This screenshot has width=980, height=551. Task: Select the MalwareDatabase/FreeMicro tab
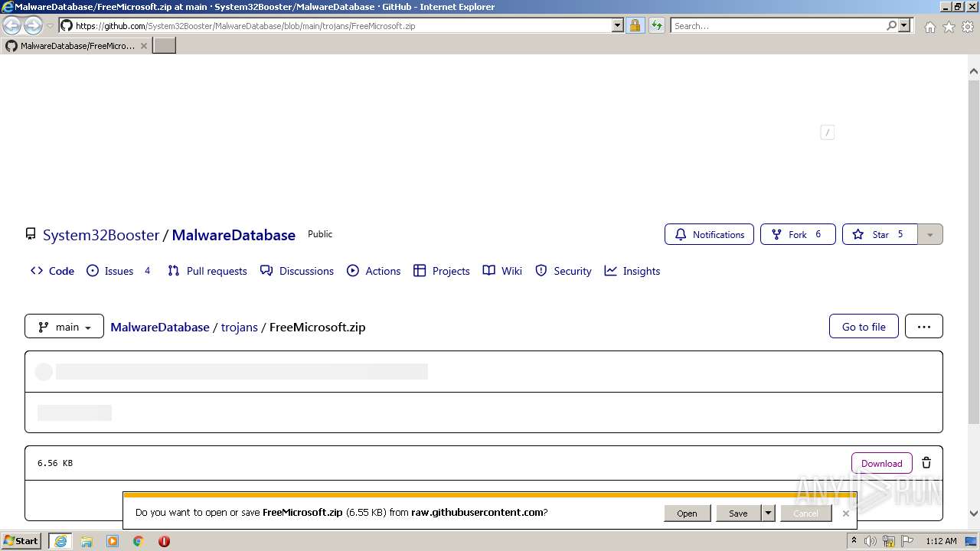click(77, 46)
